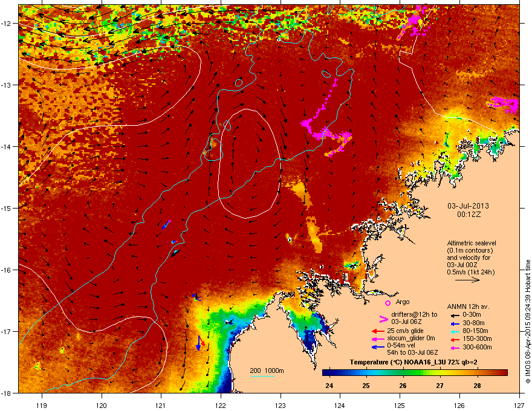
Task: Click the vertical IMOS copyright timestamp text
Action: pyautogui.click(x=528, y=322)
